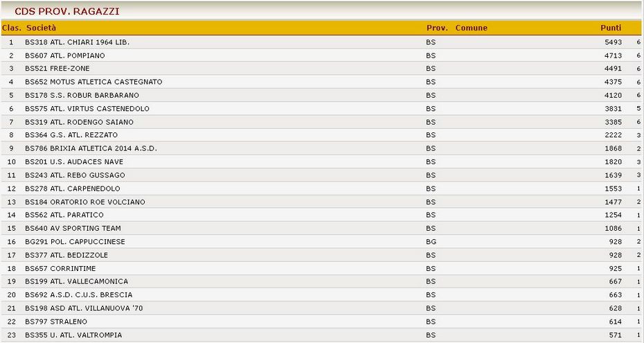The height and width of the screenshot is (343, 644).
Task: Click the points value 4375
Action: point(614,82)
